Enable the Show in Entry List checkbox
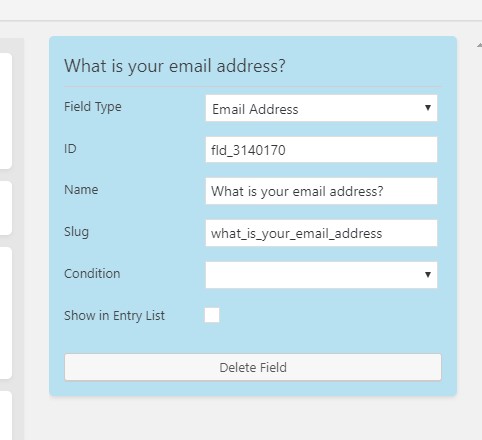The width and height of the screenshot is (482, 440). tap(212, 315)
